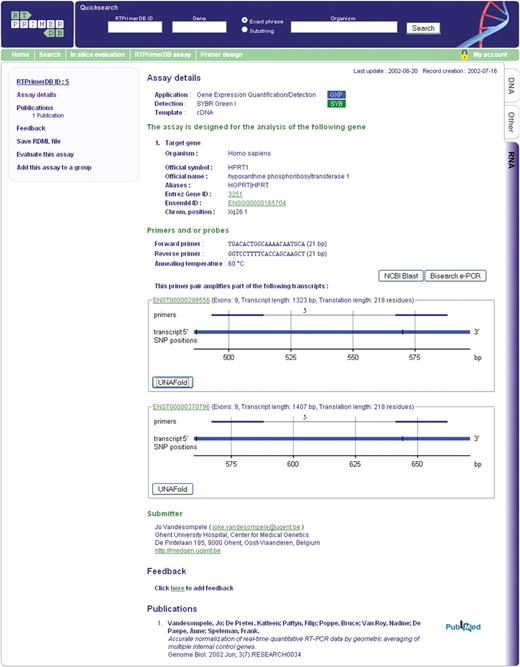Click the RTPrimerDB logo
This screenshot has width=520, height=667.
pyautogui.click(x=37, y=24)
